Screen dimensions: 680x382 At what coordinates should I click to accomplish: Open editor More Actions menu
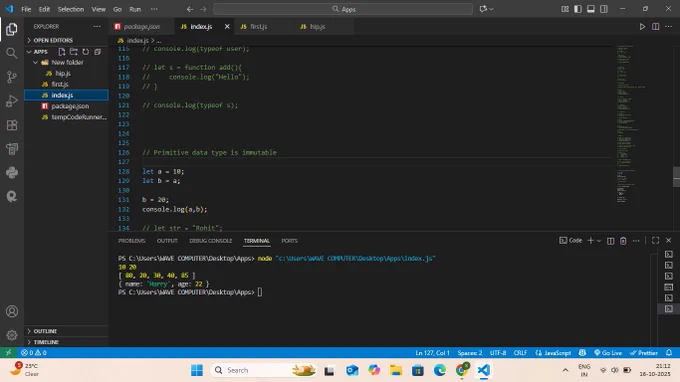(668, 26)
